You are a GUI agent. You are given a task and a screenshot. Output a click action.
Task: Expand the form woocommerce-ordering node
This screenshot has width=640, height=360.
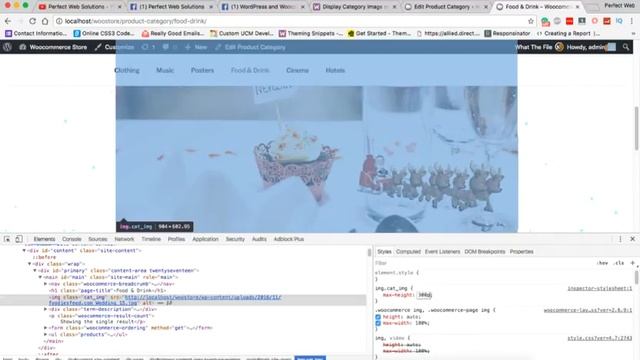tap(45, 328)
